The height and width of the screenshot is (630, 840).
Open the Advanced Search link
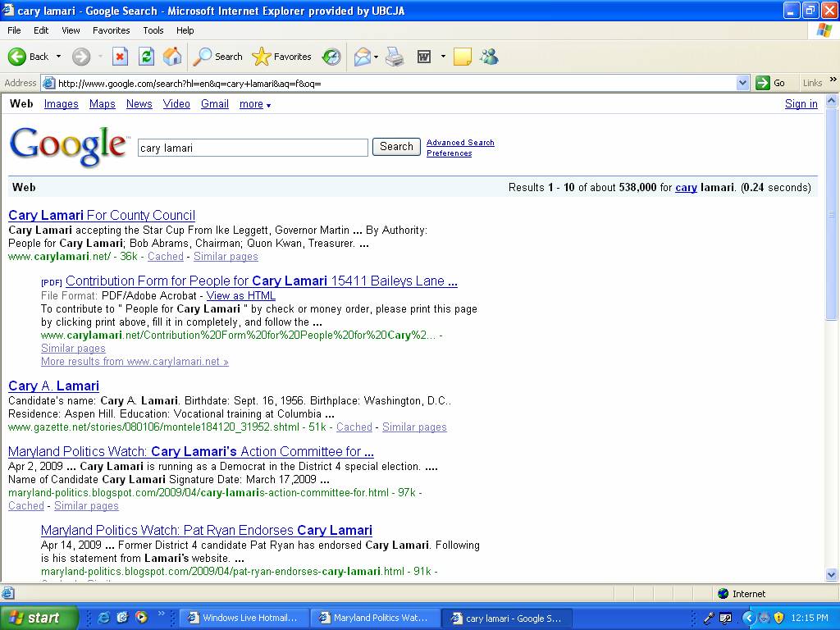tap(460, 143)
